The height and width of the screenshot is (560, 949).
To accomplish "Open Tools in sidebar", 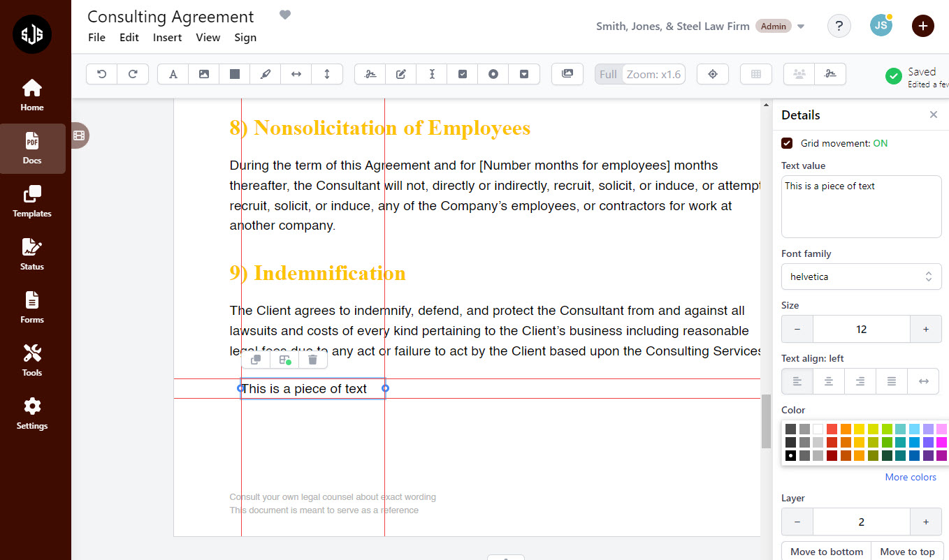I will point(32,361).
